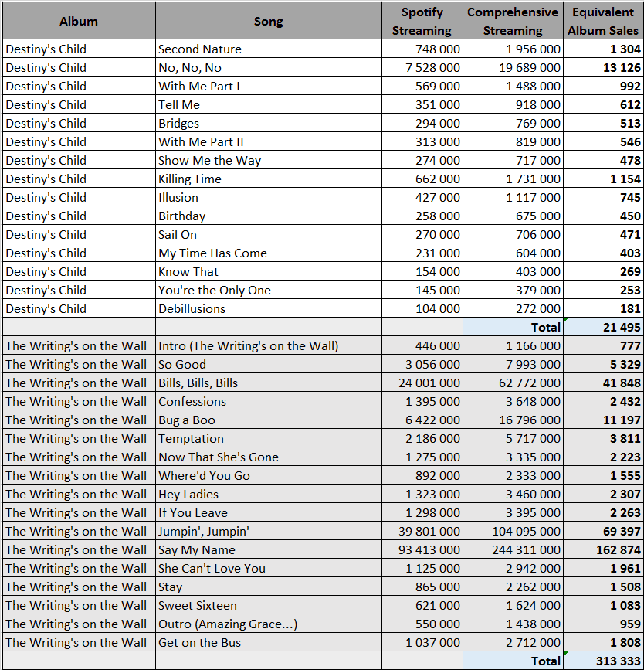Click comprehensive streaming value 62 772 000

coord(513,383)
